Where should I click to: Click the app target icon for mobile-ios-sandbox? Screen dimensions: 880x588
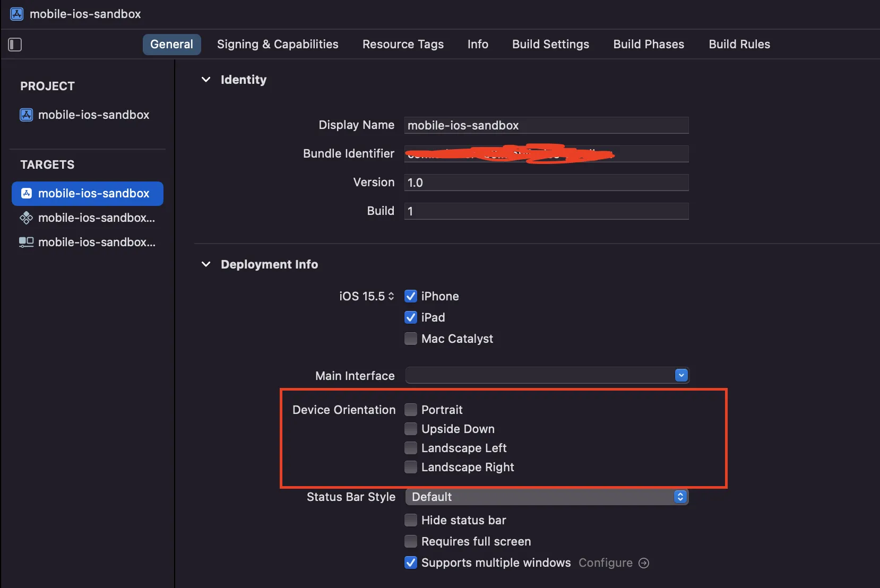26,193
